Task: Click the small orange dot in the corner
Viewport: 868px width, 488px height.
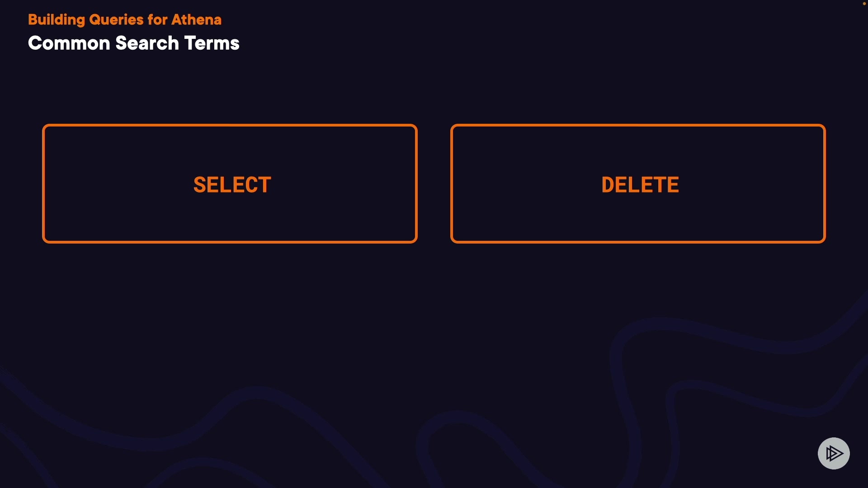Action: 864,4
